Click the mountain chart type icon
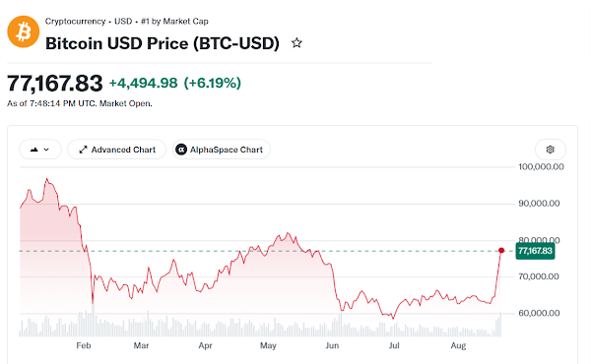The image size is (591, 364). click(x=34, y=150)
